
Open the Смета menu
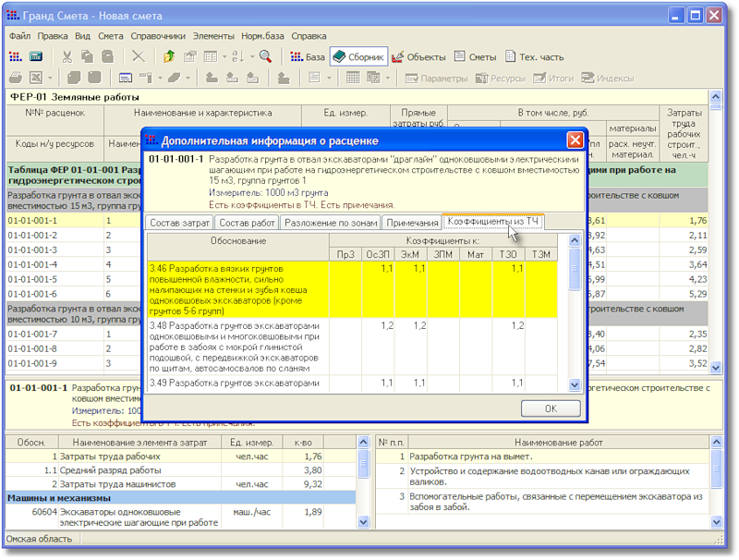click(x=111, y=36)
